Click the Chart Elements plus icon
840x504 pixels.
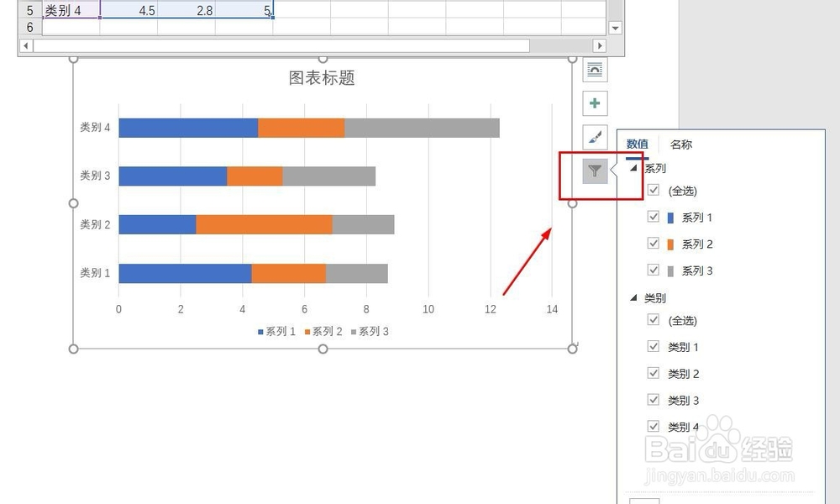pos(595,102)
